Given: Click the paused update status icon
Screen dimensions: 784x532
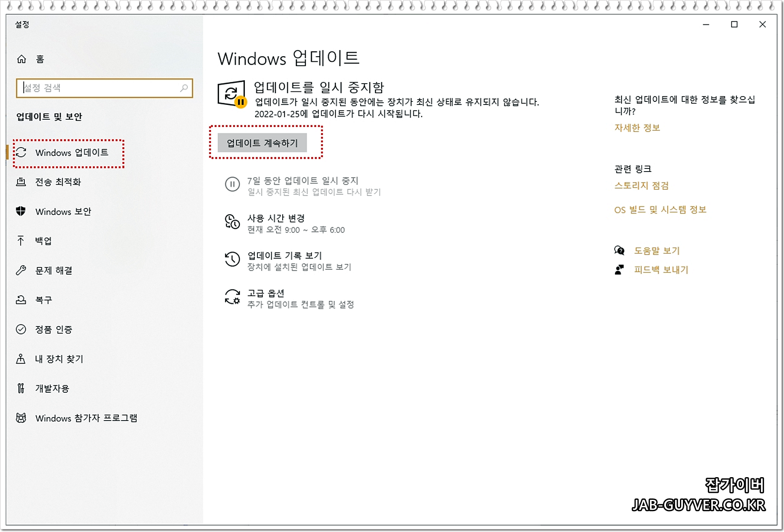Looking at the screenshot, I should [232, 94].
